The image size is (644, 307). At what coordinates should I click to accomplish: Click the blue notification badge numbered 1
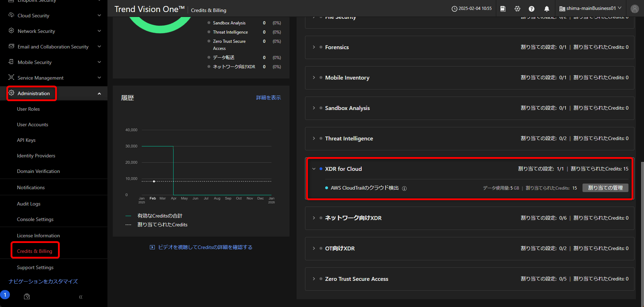pos(5,295)
